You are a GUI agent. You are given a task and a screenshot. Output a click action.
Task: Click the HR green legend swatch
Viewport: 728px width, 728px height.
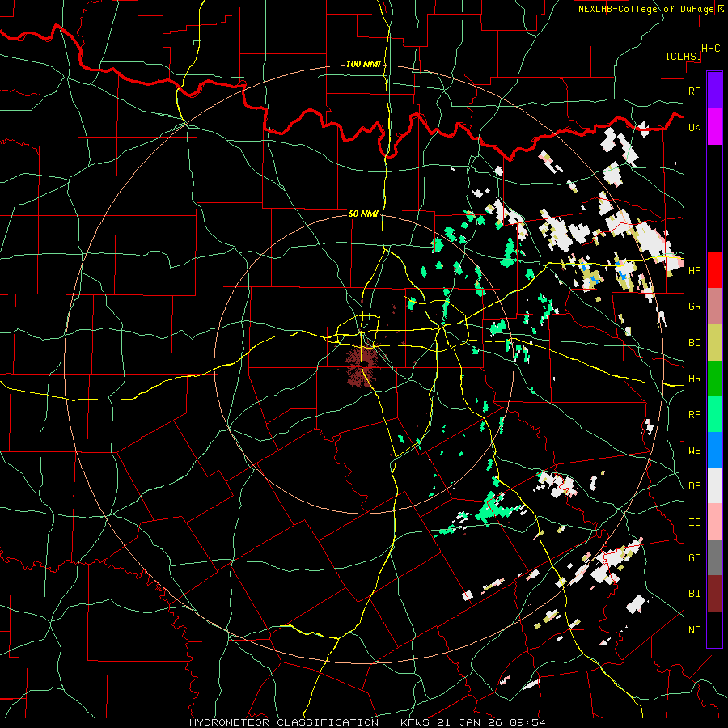point(714,379)
